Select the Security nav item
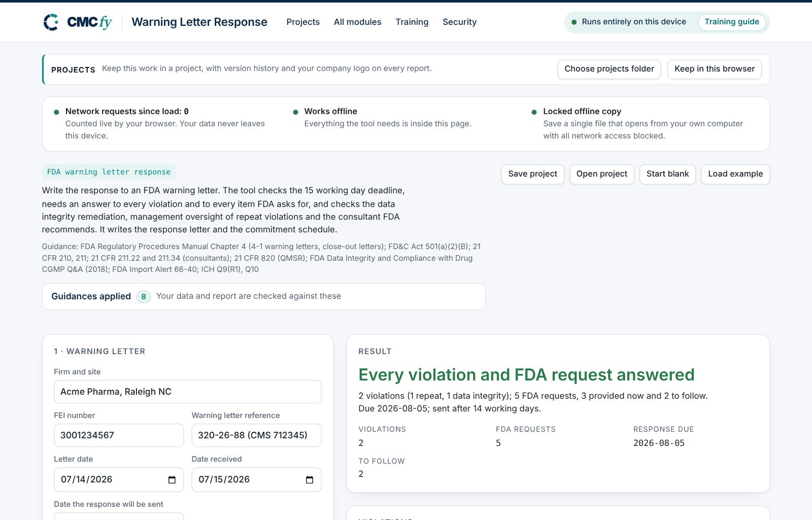Viewport: 812px width, 520px height. (459, 22)
